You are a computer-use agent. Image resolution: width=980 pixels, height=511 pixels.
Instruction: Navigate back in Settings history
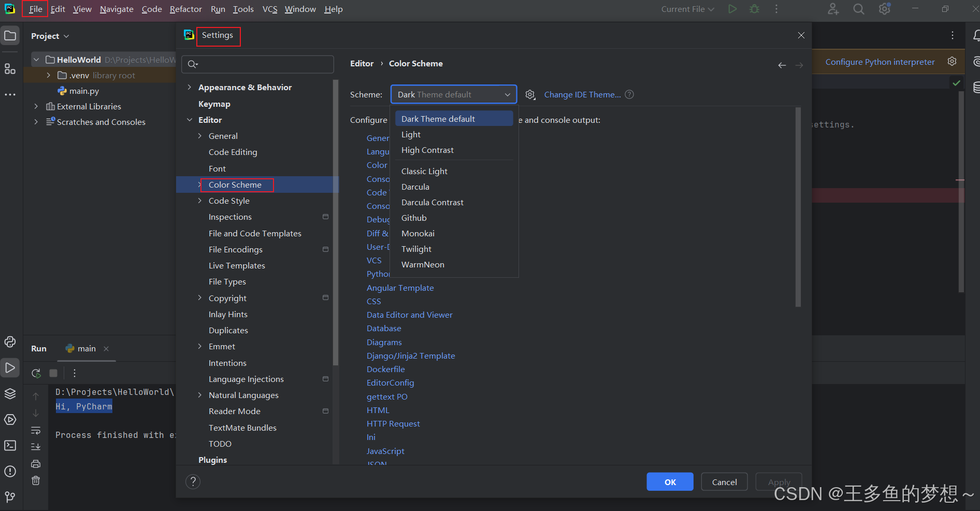[x=782, y=65]
